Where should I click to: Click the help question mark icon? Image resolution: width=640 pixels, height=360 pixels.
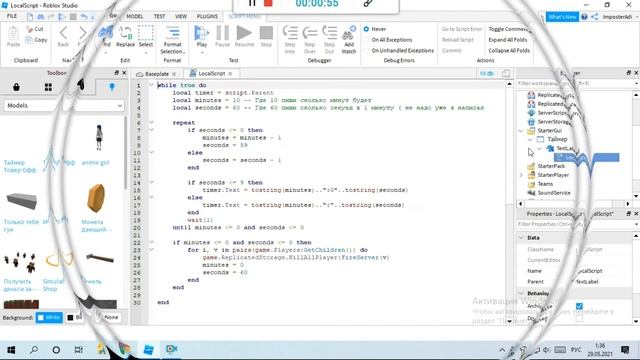(x=584, y=17)
